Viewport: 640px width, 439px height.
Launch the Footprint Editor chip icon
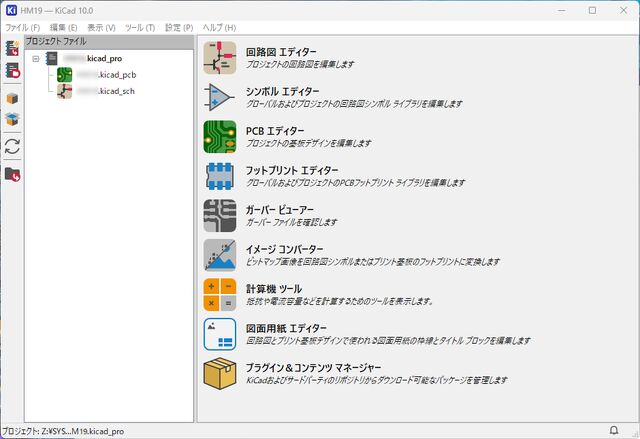pos(220,176)
